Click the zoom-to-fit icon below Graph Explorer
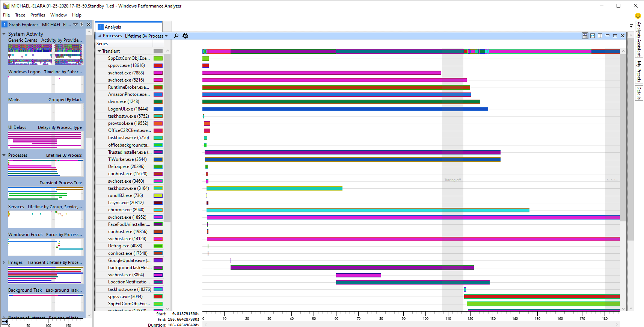Viewport: 644px width, 327px height. [5, 322]
